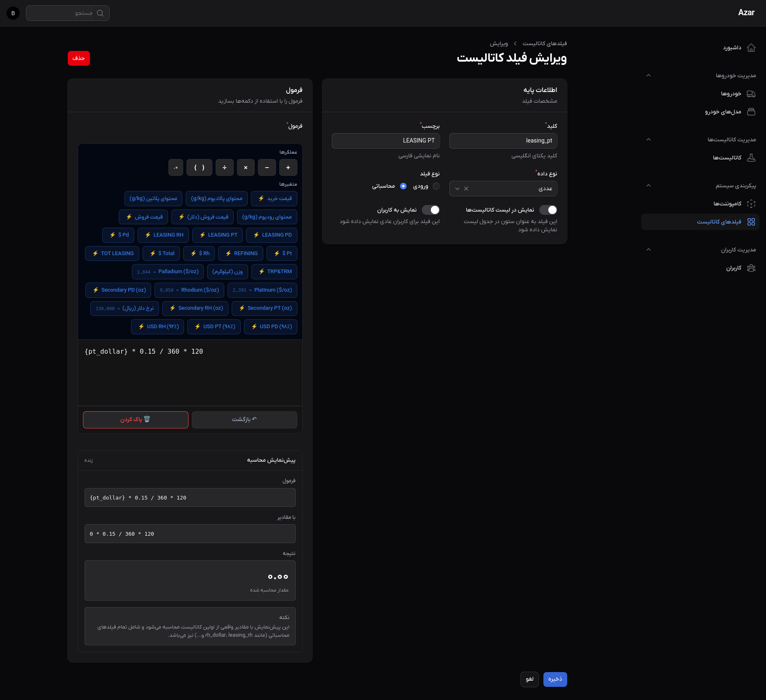
Task: Click the dashboard home icon in sidebar
Action: (x=751, y=48)
